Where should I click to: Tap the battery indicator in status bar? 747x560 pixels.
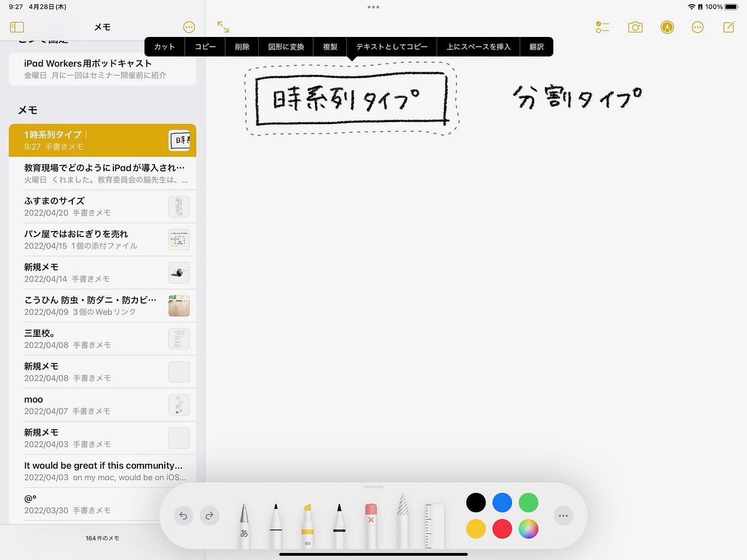pos(731,7)
